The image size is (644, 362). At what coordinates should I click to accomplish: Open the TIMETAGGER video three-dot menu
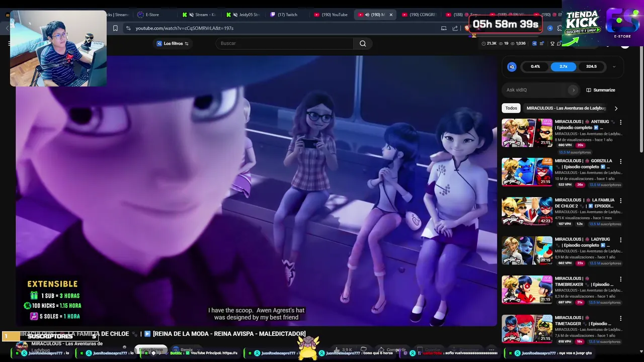620,318
